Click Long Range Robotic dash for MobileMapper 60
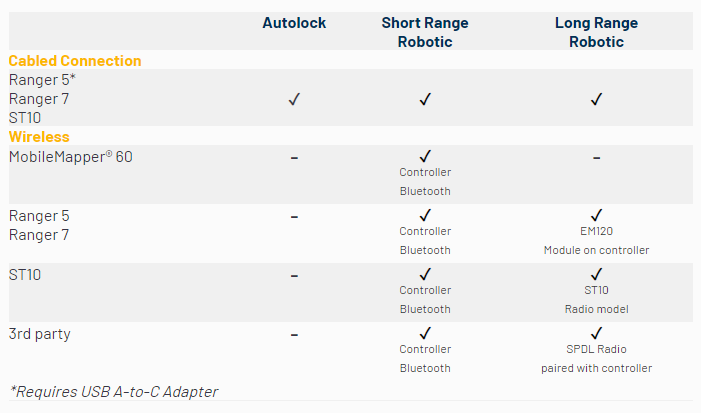This screenshot has width=701, height=413. 596,157
